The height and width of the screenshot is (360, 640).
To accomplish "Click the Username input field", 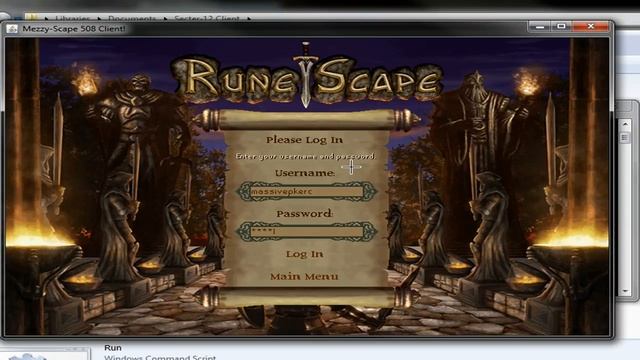I will [x=306, y=191].
